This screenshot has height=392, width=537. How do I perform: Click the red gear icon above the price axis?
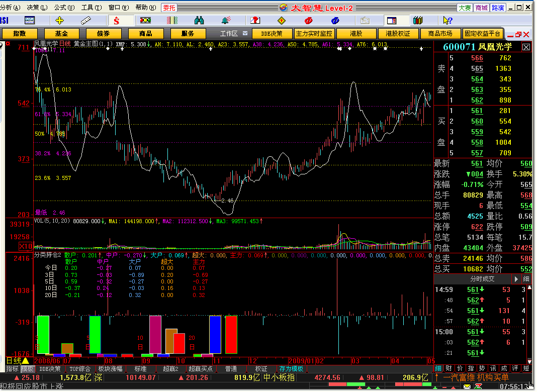click(x=8, y=44)
